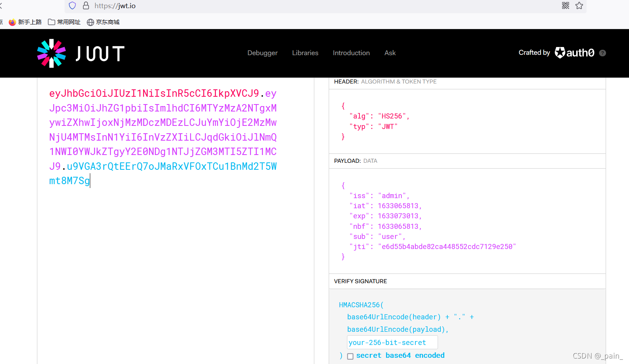Click the "iat": 1633065813 payload line
629x364 pixels.
point(385,206)
